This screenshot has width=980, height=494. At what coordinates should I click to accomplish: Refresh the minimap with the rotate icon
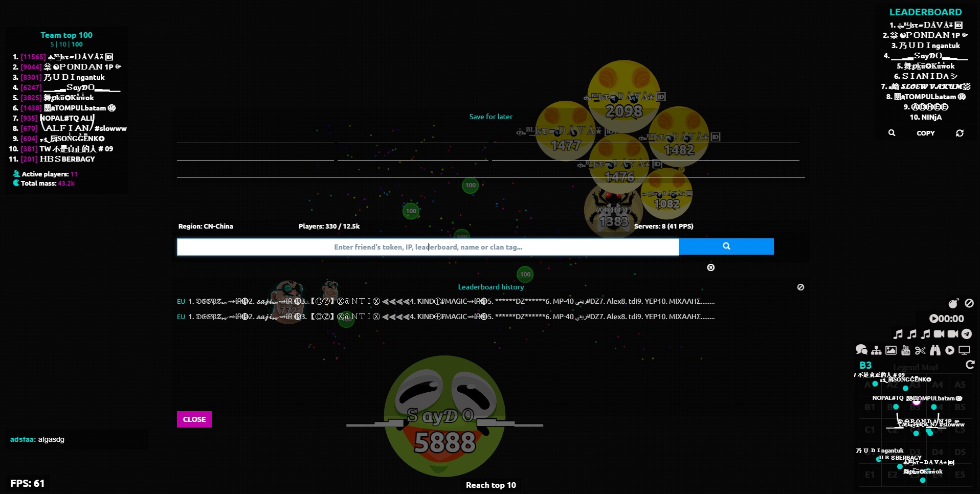tap(970, 365)
